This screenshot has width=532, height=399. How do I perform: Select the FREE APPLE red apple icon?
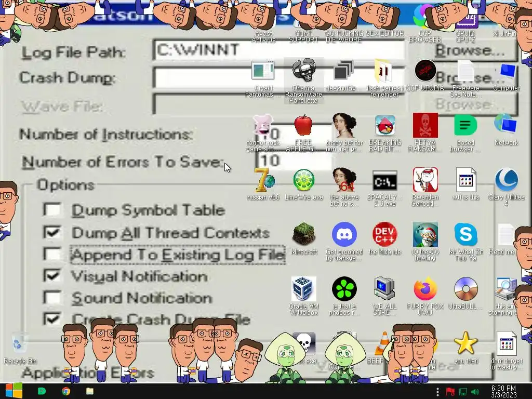(x=303, y=125)
